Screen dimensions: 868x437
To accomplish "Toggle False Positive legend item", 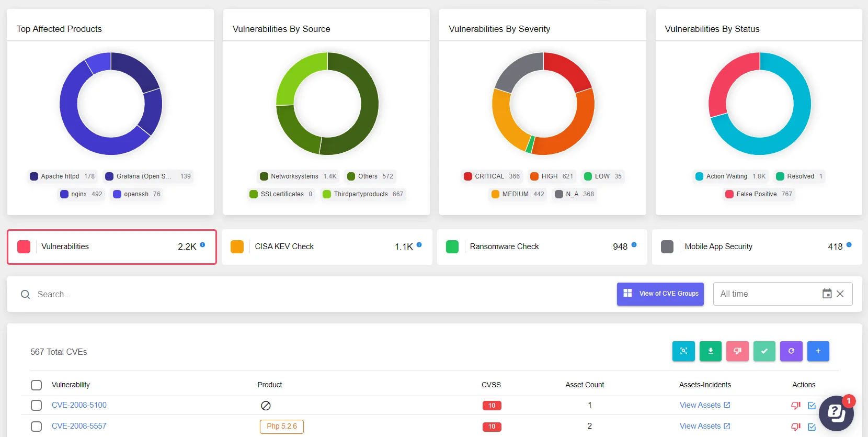I will pyautogui.click(x=759, y=194).
